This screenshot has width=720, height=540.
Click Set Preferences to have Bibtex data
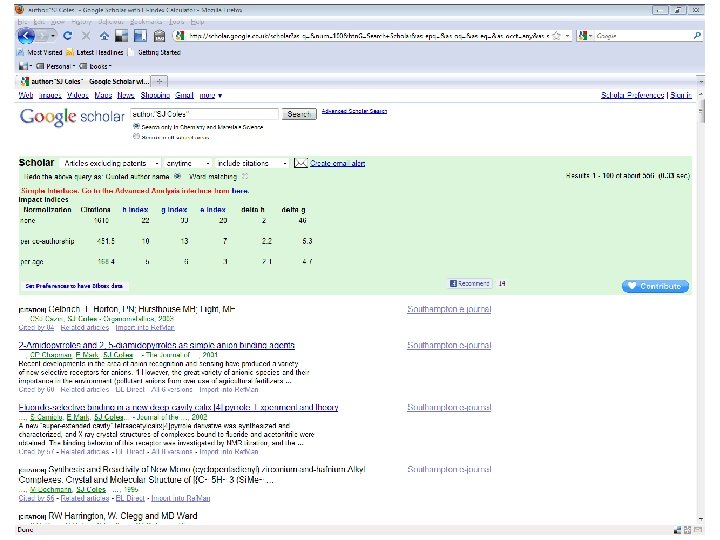click(74, 286)
